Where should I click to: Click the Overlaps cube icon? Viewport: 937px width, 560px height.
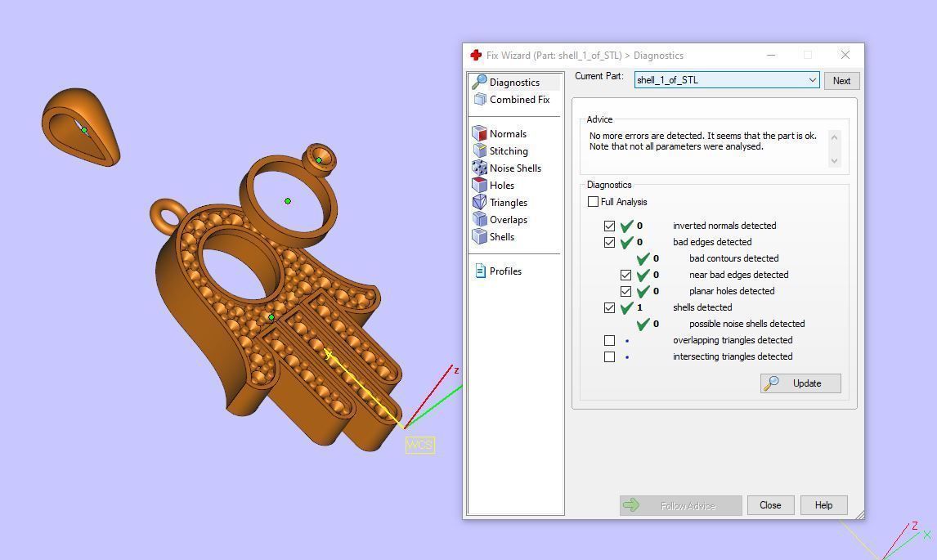tap(479, 219)
